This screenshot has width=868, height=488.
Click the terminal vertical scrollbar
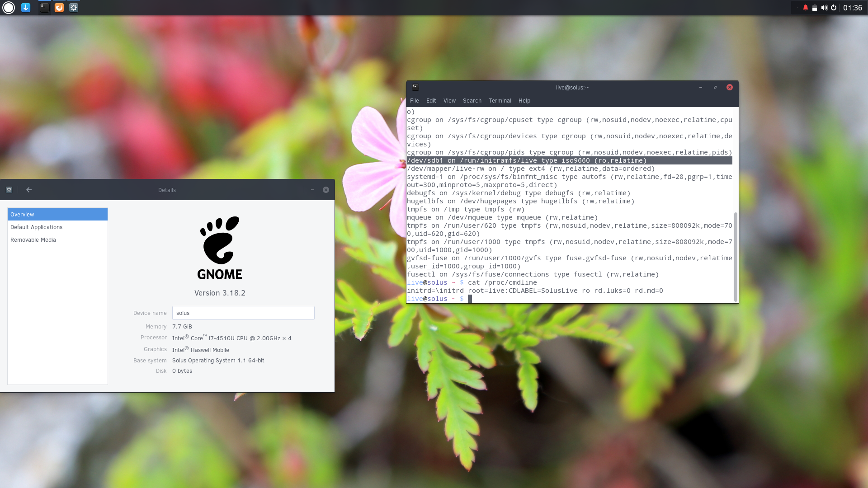coord(736,256)
